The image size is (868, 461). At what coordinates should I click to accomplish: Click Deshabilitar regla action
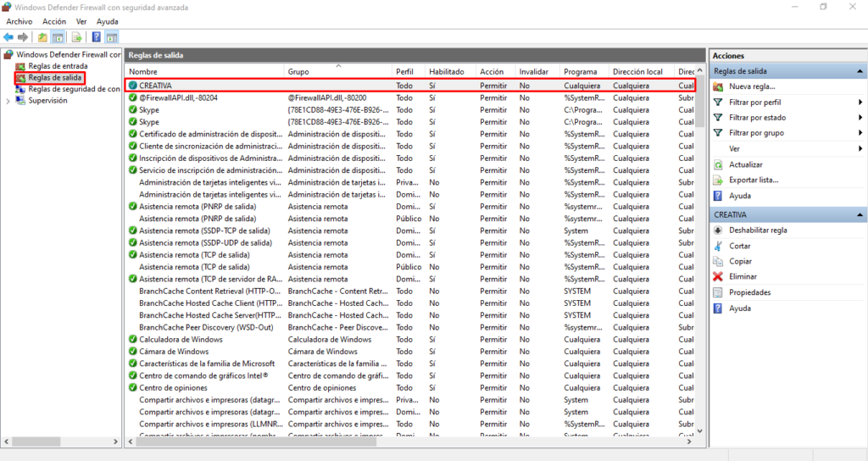coord(758,230)
